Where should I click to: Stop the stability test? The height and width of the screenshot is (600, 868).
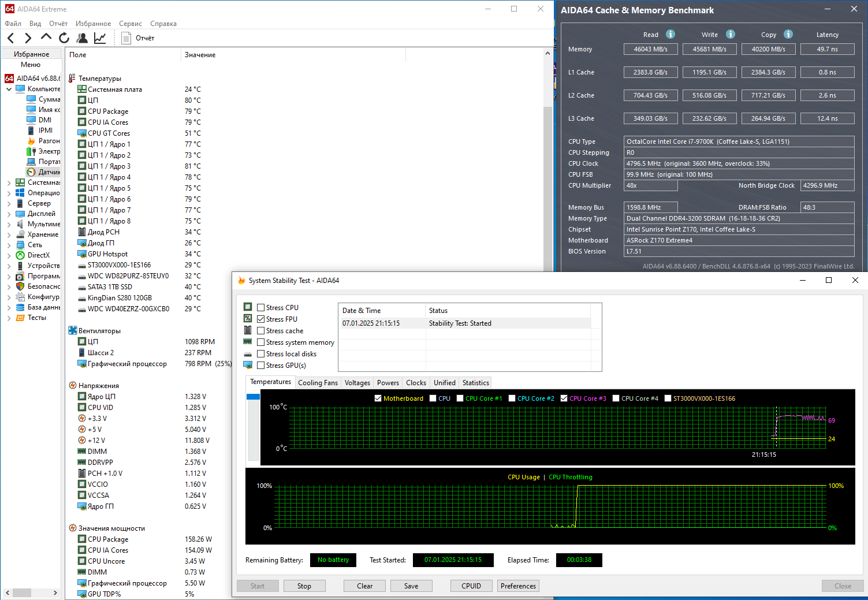click(x=304, y=586)
